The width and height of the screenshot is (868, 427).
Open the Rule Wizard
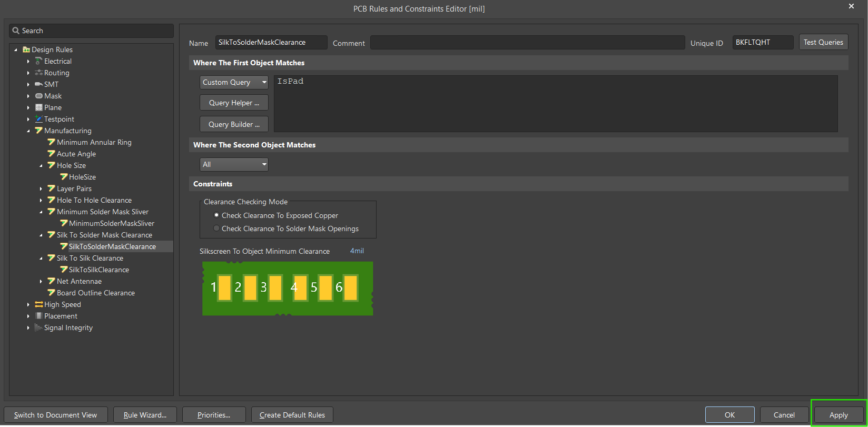tap(145, 415)
